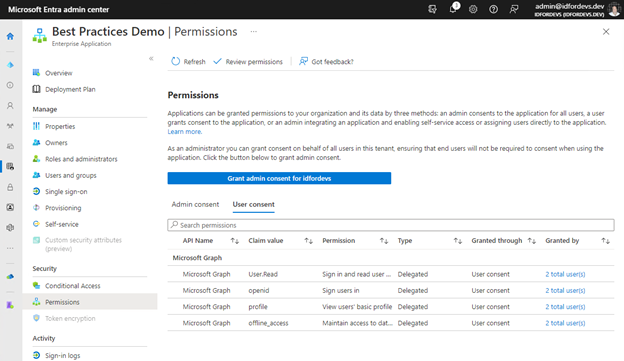
Task: Click Grant admin consent for idfordevs button
Action: click(x=279, y=178)
